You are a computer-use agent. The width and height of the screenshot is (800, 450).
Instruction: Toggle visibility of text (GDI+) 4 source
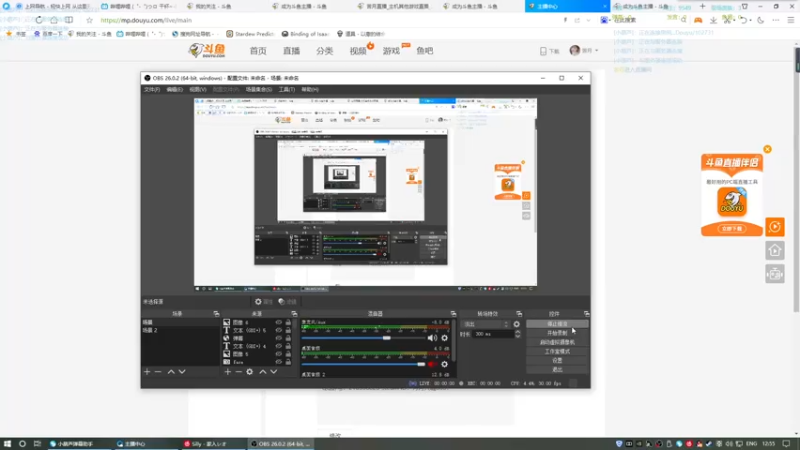click(279, 346)
